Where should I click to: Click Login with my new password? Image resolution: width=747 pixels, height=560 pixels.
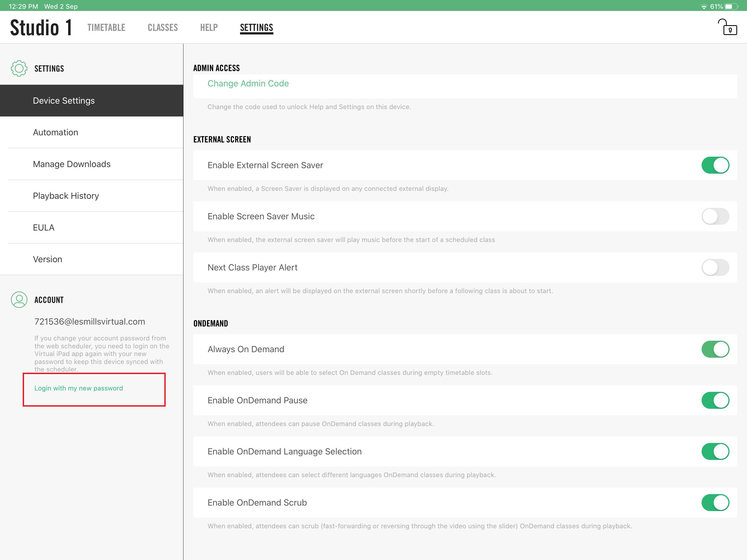tap(79, 388)
